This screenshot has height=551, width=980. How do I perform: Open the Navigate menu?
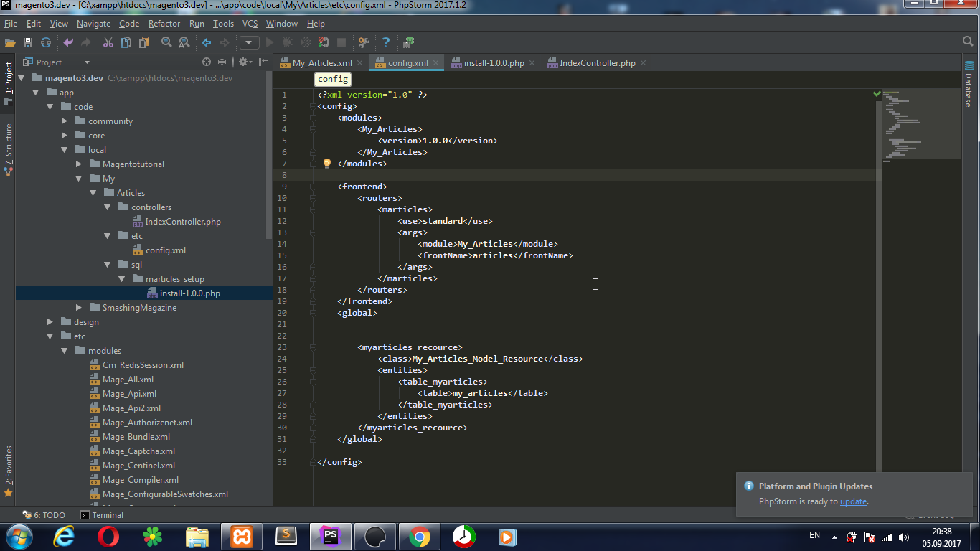93,24
